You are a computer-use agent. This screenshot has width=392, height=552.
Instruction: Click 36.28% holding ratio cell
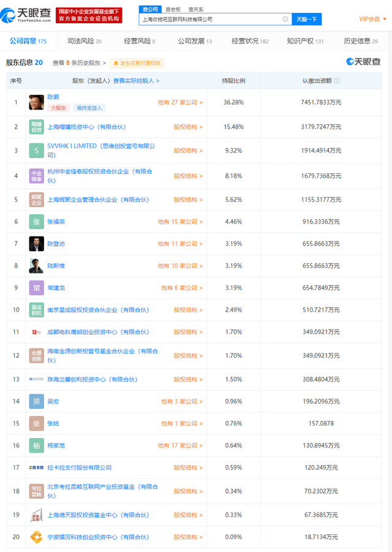pyautogui.click(x=233, y=102)
